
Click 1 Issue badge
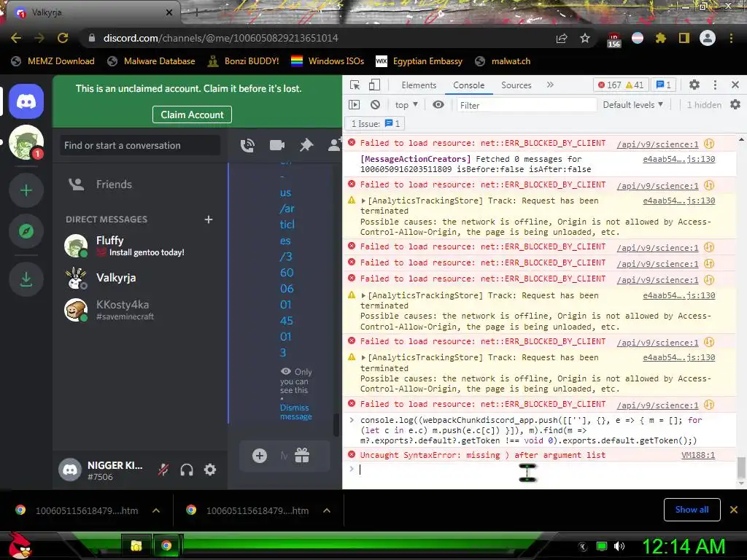pos(375,124)
